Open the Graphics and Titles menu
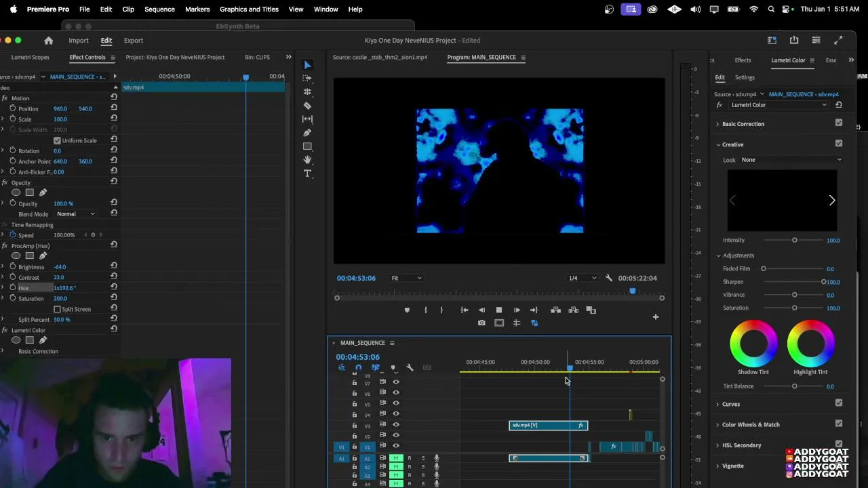Screen dimensions: 868x488 (249, 9)
